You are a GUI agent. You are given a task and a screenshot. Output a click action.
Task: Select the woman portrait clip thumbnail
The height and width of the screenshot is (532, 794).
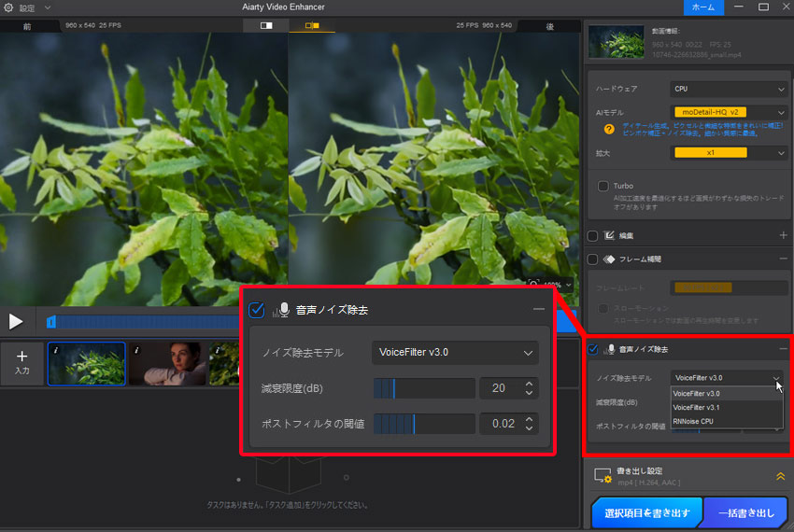(167, 364)
